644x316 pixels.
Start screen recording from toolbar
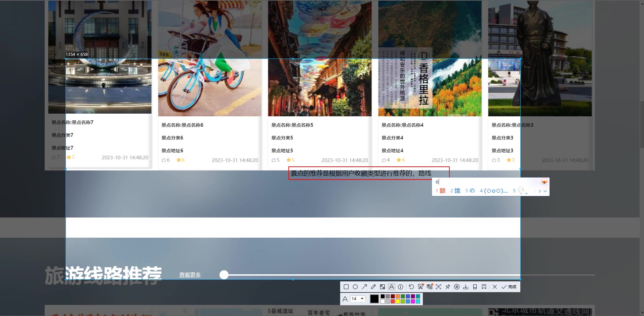pos(457,287)
